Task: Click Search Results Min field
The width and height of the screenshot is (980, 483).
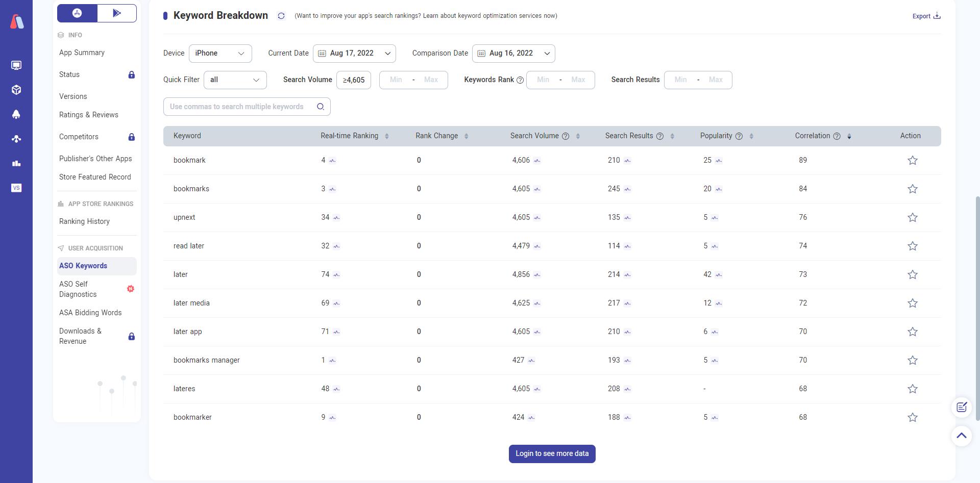Action: (680, 80)
